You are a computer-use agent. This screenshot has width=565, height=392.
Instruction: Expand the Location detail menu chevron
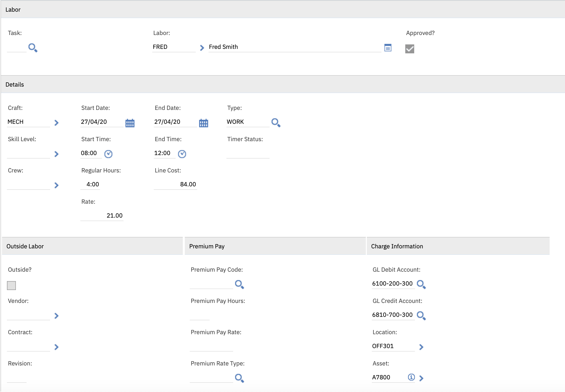[x=421, y=347]
